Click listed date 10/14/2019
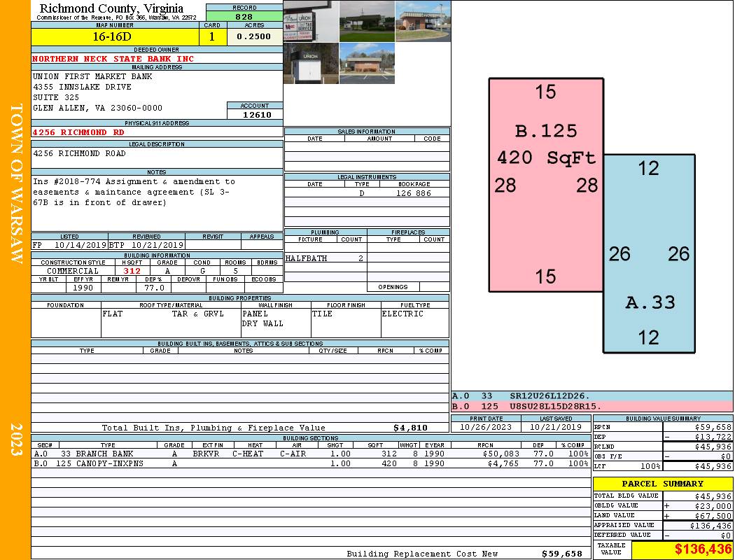The image size is (735, 560). pyautogui.click(x=80, y=245)
